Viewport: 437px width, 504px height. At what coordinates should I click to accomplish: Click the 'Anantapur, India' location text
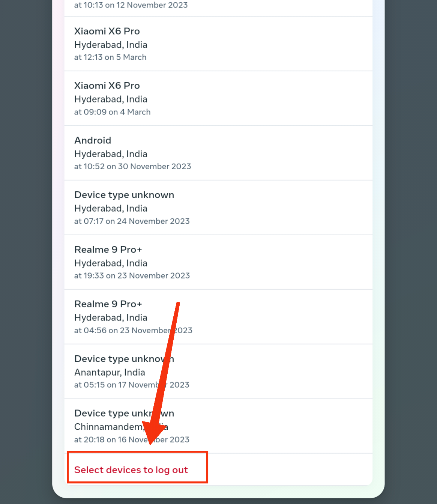[x=110, y=372]
